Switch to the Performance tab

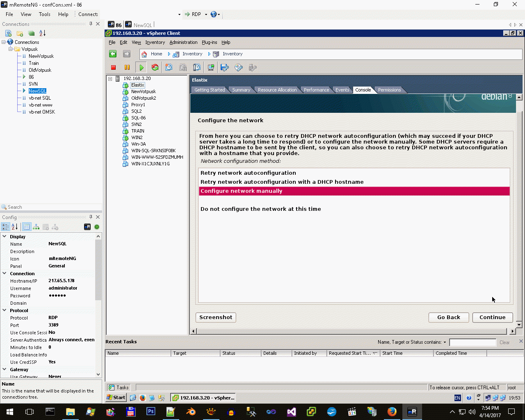pyautogui.click(x=316, y=90)
